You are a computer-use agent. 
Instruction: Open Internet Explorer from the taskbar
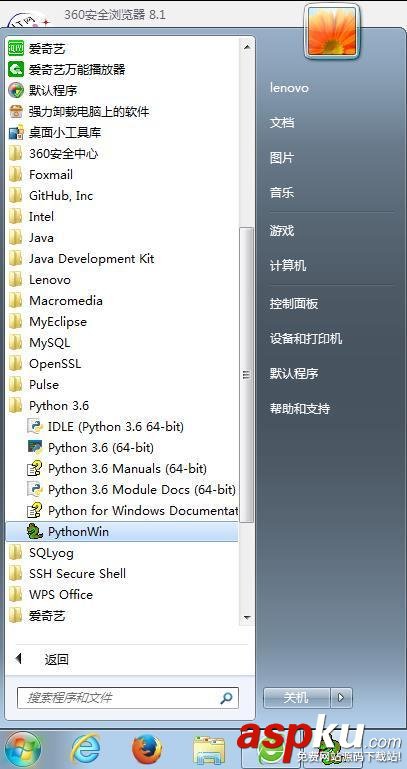[86, 750]
